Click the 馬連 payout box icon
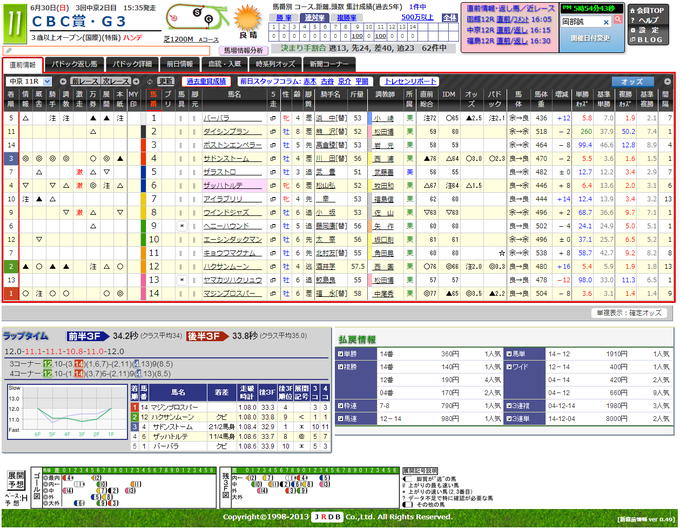 click(340, 419)
